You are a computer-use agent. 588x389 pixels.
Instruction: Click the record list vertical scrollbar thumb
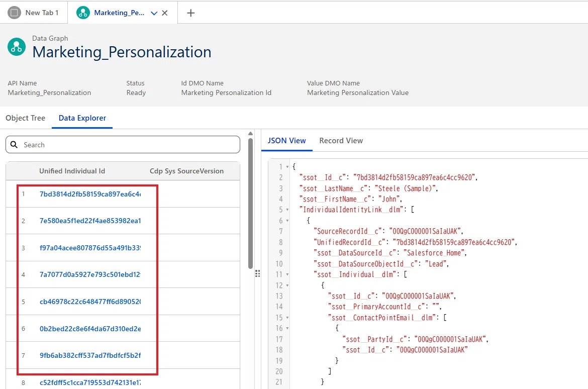tap(250, 204)
